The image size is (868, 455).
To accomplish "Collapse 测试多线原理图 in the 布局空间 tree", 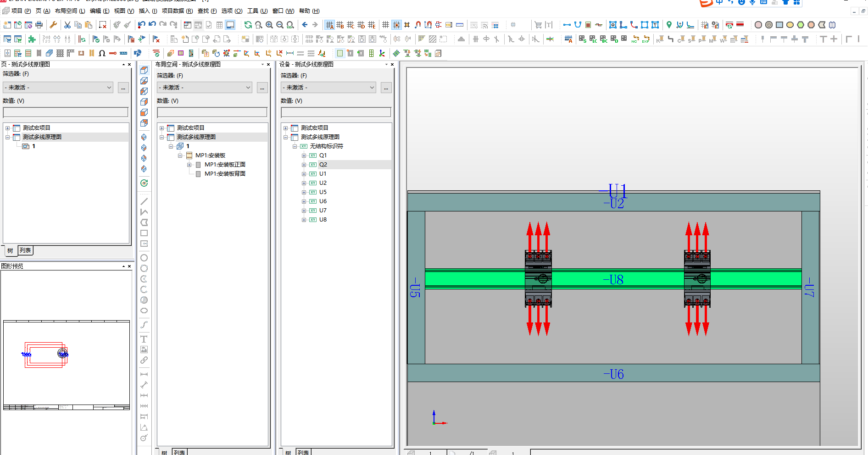I will (161, 137).
